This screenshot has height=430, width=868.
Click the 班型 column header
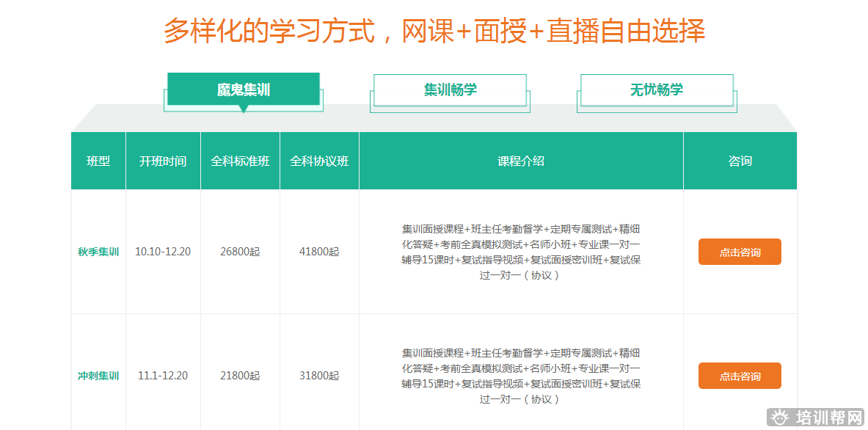tap(98, 161)
